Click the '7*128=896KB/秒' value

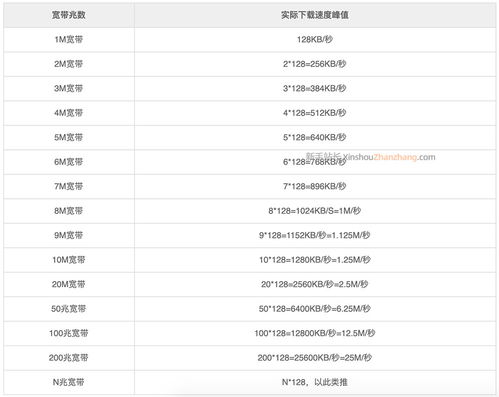(315, 186)
